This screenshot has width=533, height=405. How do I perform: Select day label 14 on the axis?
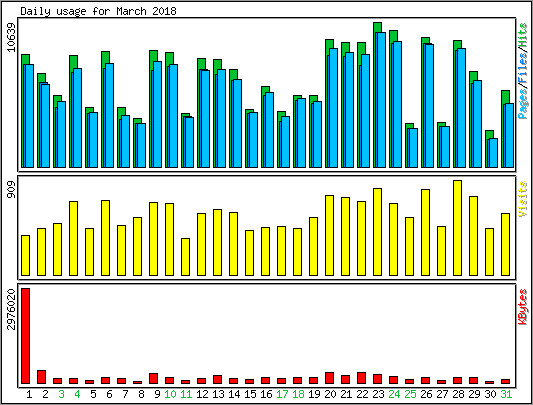click(234, 394)
